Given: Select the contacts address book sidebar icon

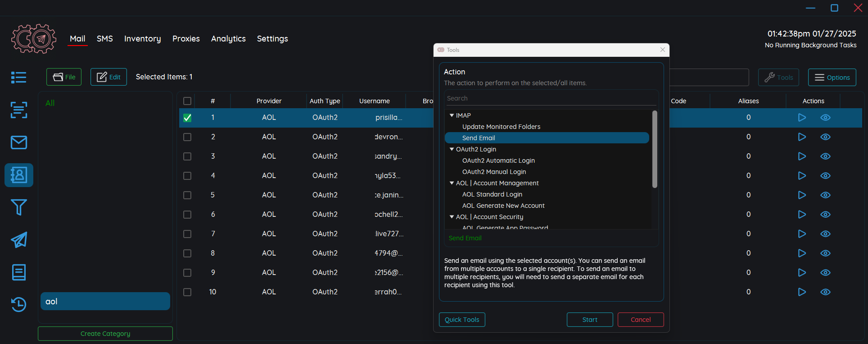Looking at the screenshot, I should coord(18,175).
